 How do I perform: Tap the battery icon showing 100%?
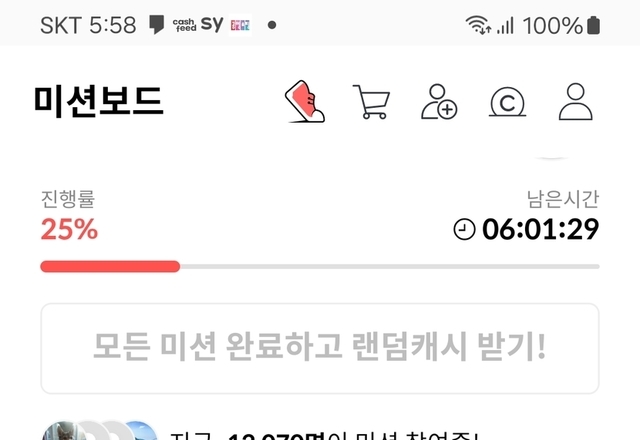pos(593,25)
